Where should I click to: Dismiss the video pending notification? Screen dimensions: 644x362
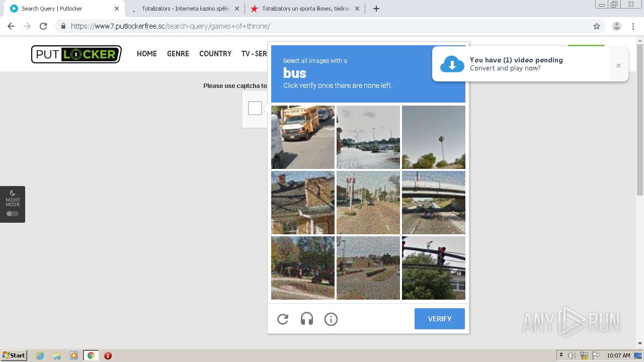(x=618, y=65)
